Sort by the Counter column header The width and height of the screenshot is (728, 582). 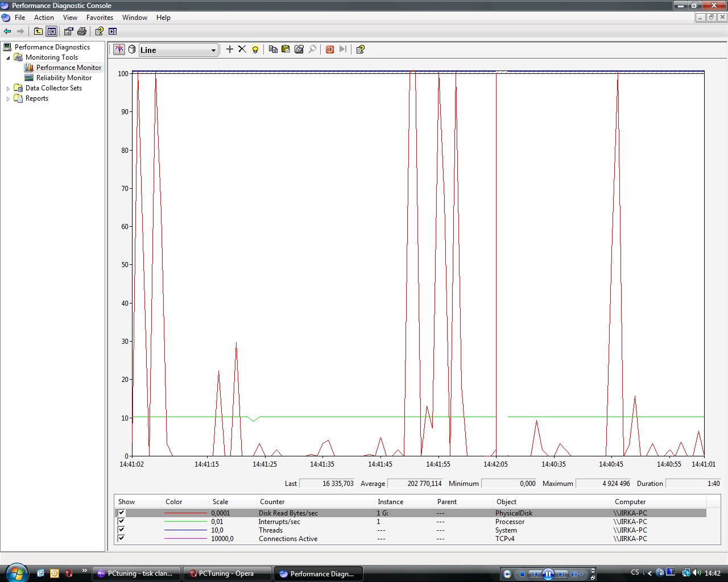pyautogui.click(x=315, y=502)
